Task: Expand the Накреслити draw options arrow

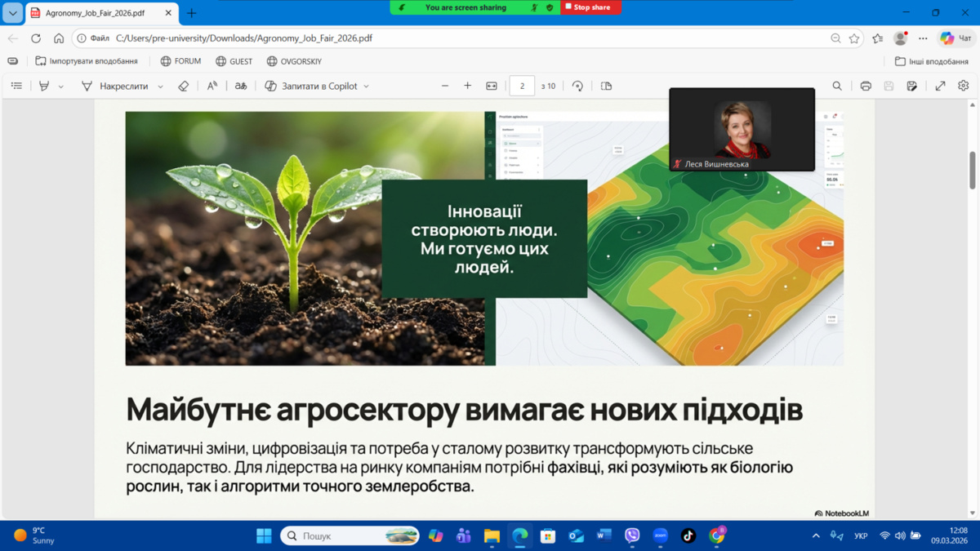Action: [160, 87]
